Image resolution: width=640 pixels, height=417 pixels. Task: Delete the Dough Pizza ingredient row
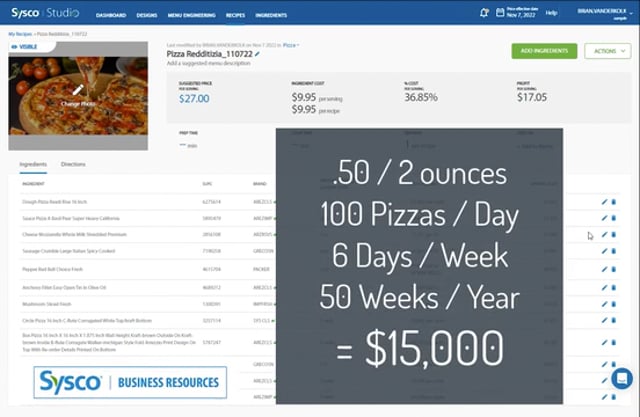coord(613,202)
